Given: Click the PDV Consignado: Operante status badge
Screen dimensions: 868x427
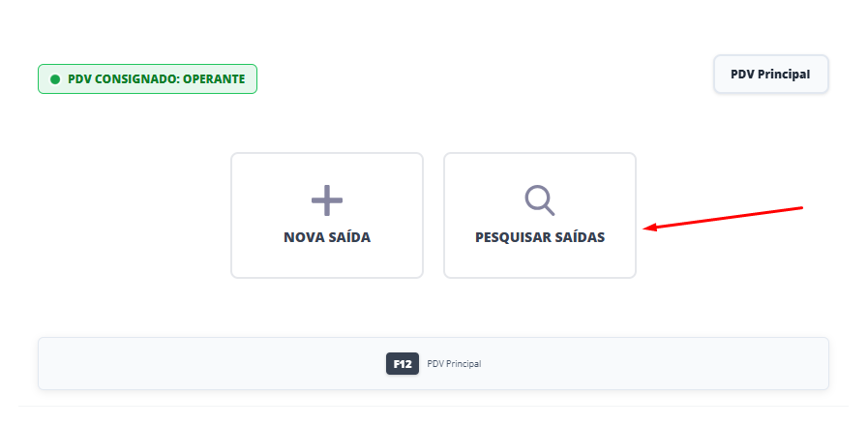Looking at the screenshot, I should pos(147,78).
